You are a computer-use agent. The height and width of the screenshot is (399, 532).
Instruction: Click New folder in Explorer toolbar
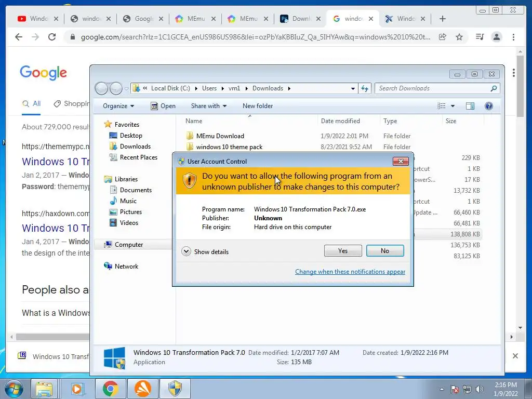click(258, 106)
